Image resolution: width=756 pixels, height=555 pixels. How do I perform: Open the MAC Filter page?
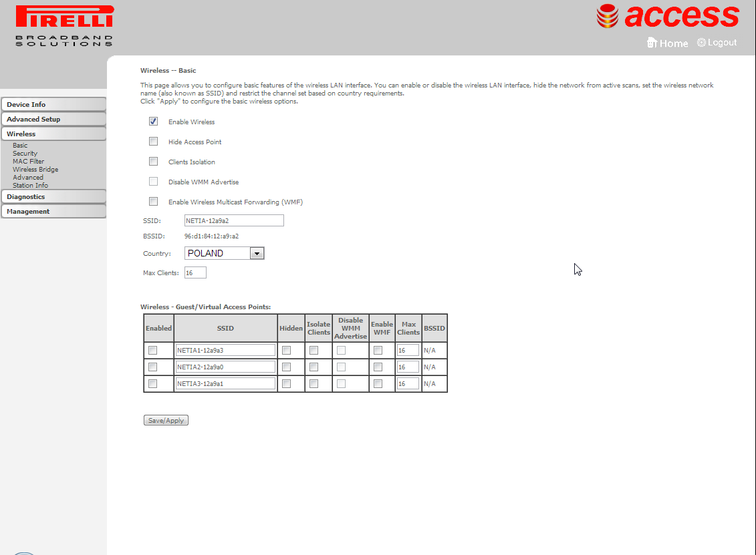click(29, 162)
